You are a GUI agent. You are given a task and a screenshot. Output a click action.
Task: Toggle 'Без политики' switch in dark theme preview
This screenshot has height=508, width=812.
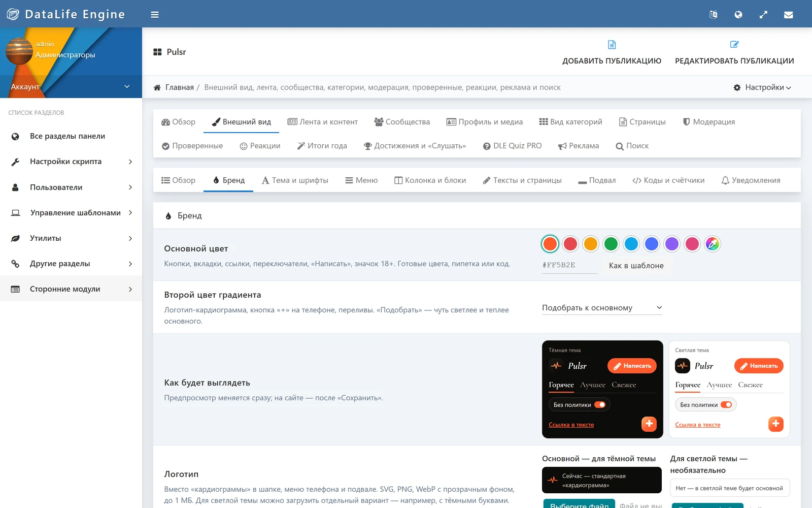coord(600,405)
